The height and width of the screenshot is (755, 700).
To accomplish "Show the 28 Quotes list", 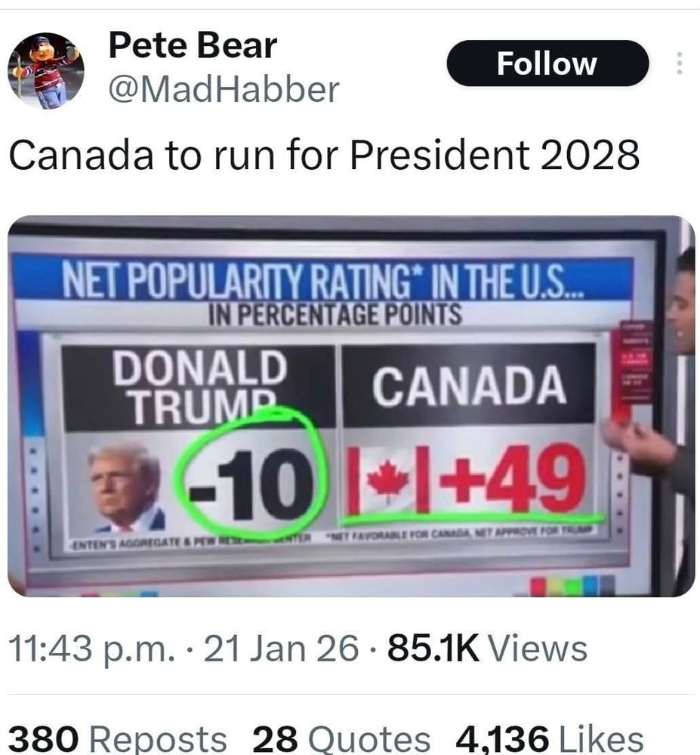I will pyautogui.click(x=341, y=739).
